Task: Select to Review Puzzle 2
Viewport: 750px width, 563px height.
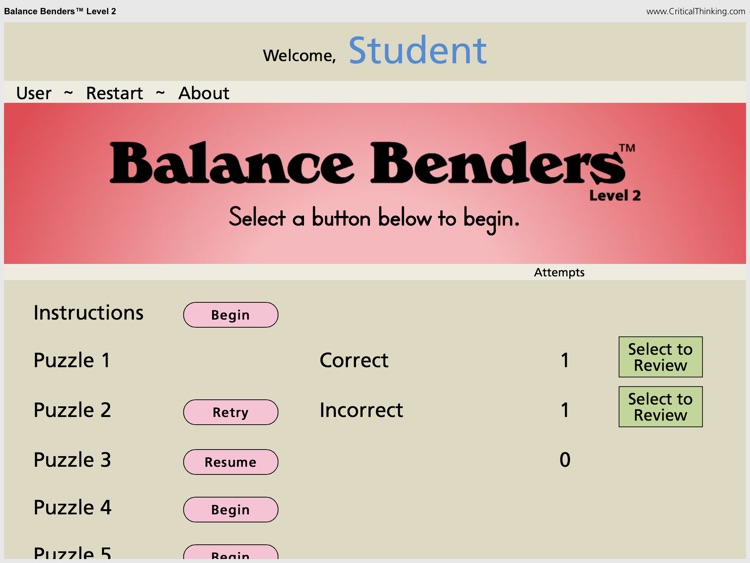Action: [661, 407]
